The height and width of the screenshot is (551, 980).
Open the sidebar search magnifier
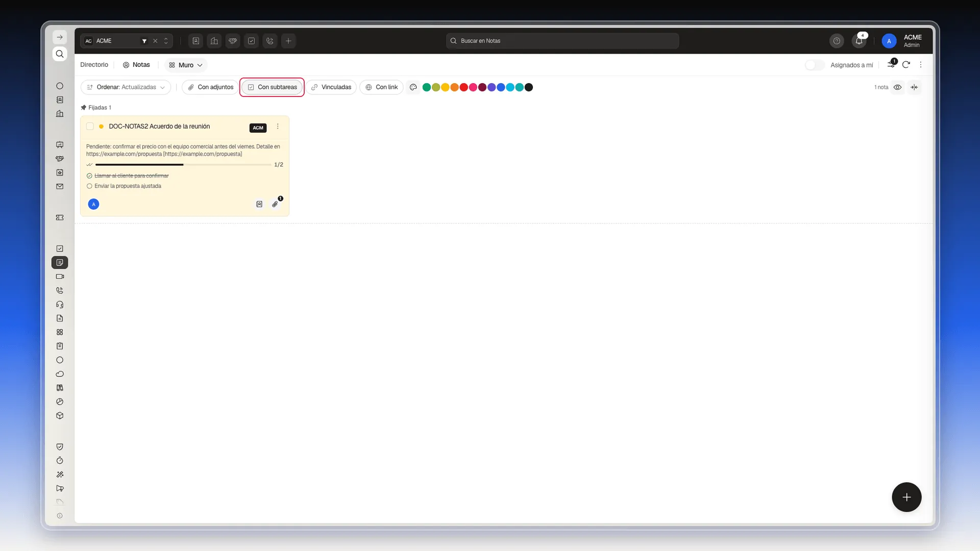60,54
